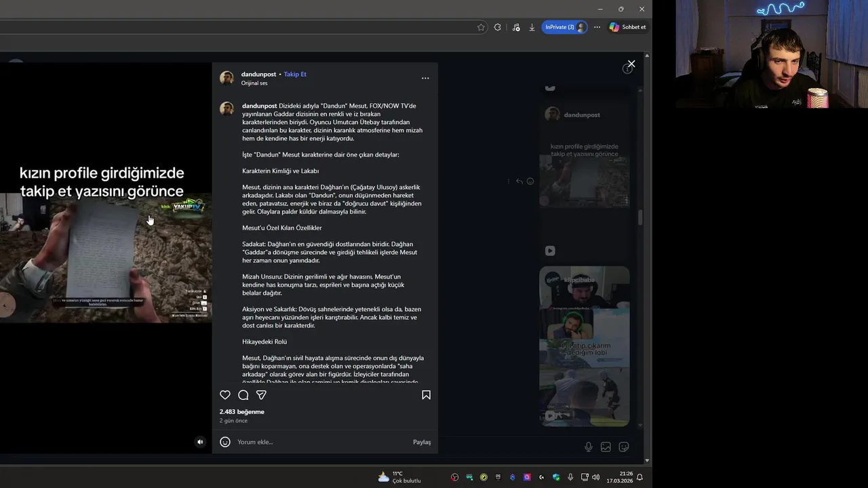Add page to favorites star icon
The image size is (868, 488).
point(481,27)
